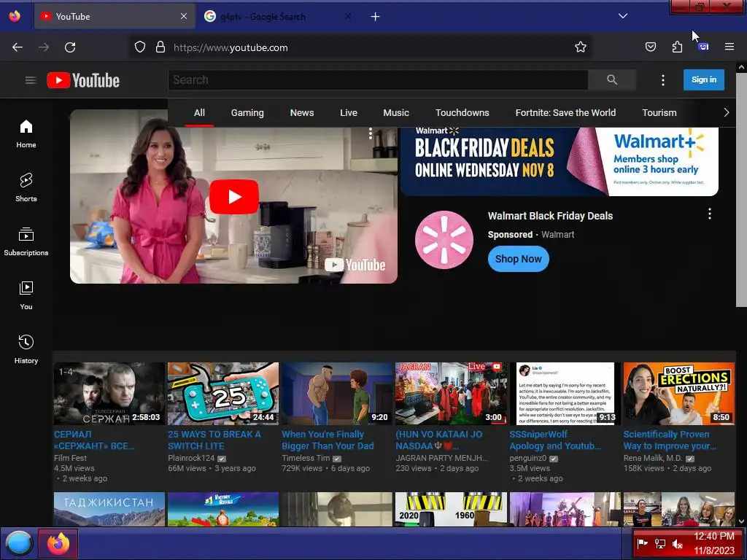Open the Start menu orb

pos(18,543)
